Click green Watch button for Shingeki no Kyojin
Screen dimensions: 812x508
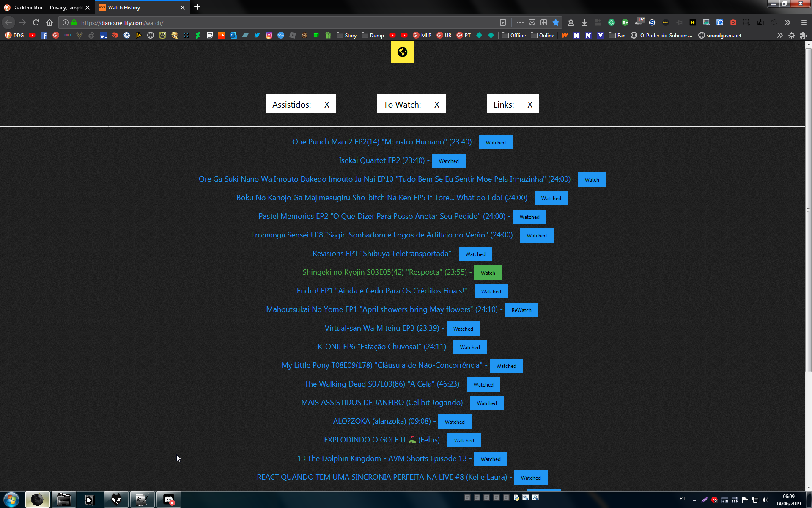point(488,273)
